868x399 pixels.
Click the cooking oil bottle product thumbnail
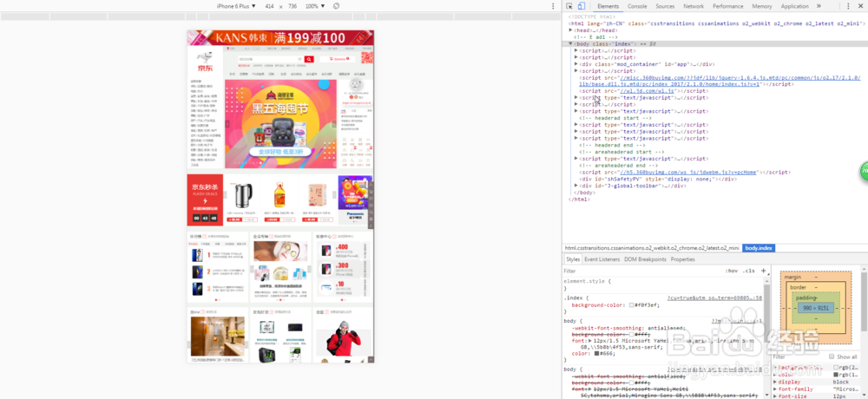[279, 195]
